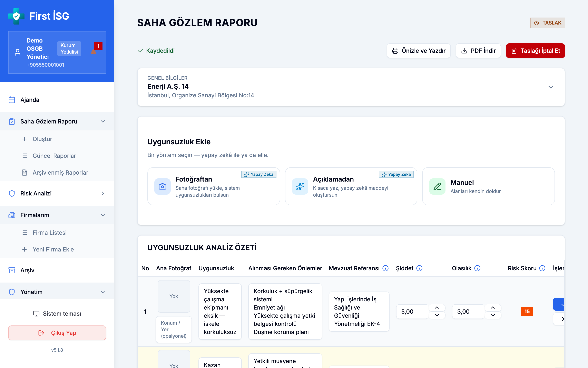The height and width of the screenshot is (368, 588).
Task: Show Mevzuat Referansı info tooltip icon
Action: [386, 268]
